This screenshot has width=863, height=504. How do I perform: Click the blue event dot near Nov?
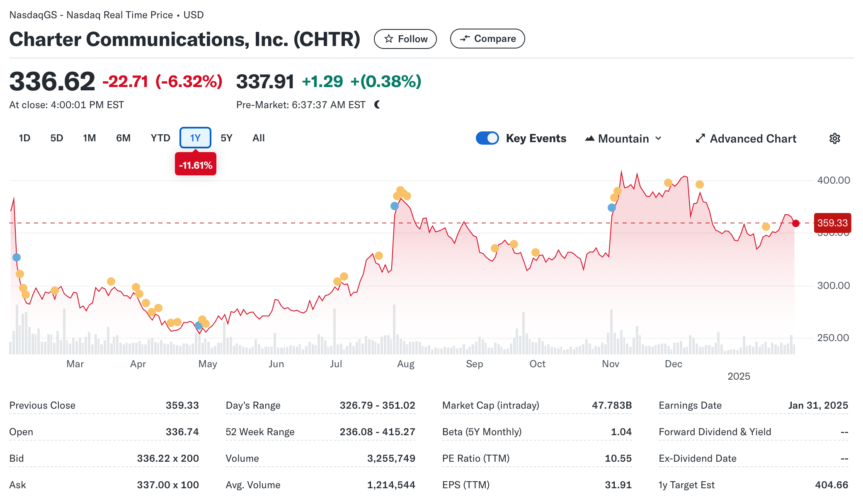pyautogui.click(x=611, y=208)
